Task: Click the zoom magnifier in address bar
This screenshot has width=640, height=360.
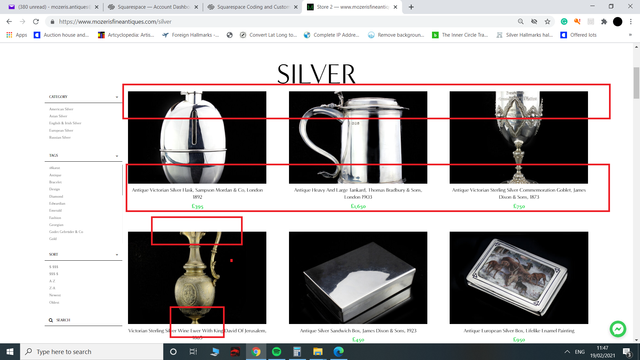Action: pyautogui.click(x=520, y=22)
